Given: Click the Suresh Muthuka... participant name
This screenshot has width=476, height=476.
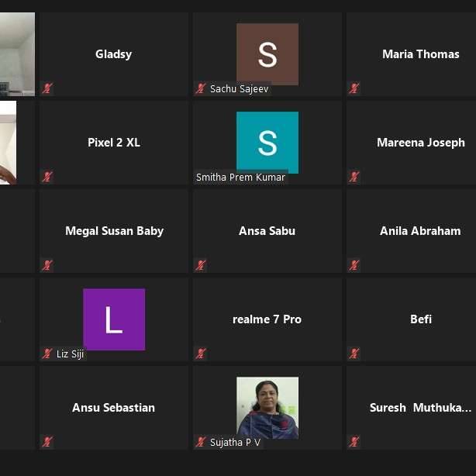Looking at the screenshot, I should pos(421,408).
